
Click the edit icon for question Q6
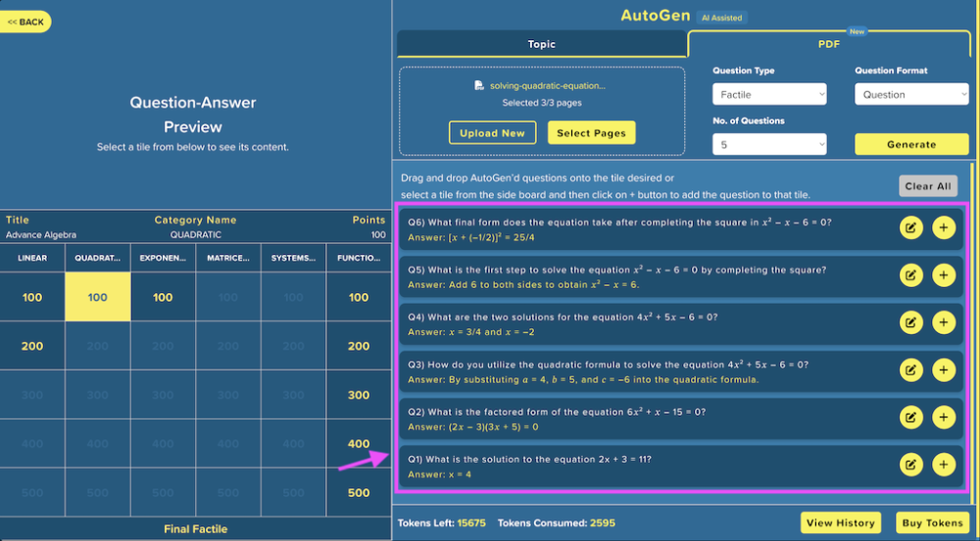(x=910, y=228)
